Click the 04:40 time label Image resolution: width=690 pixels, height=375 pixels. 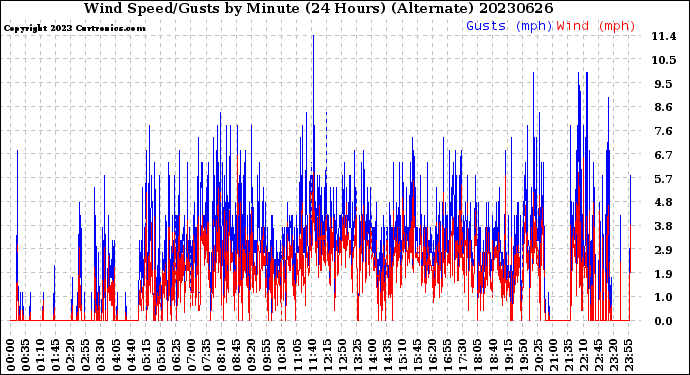click(131, 355)
